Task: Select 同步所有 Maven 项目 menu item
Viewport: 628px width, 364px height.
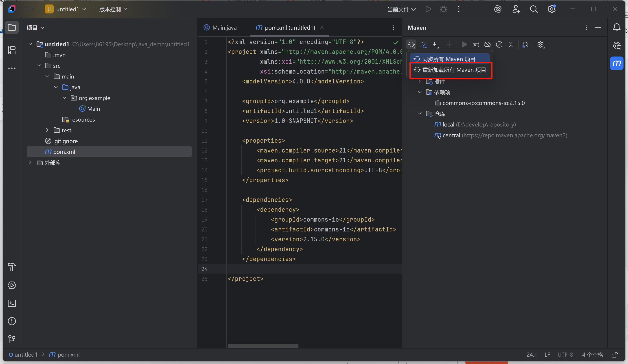Action: pyautogui.click(x=449, y=59)
